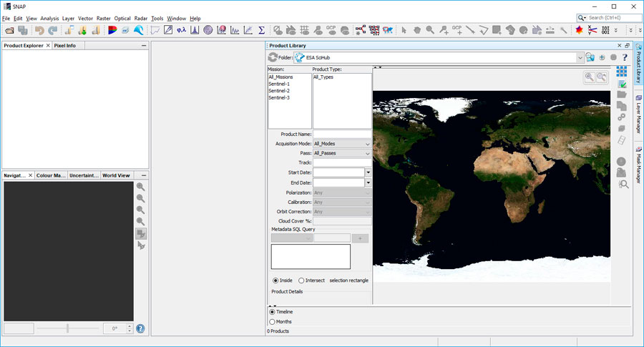
Task: Click the Statistics sigma icon
Action: (262, 30)
